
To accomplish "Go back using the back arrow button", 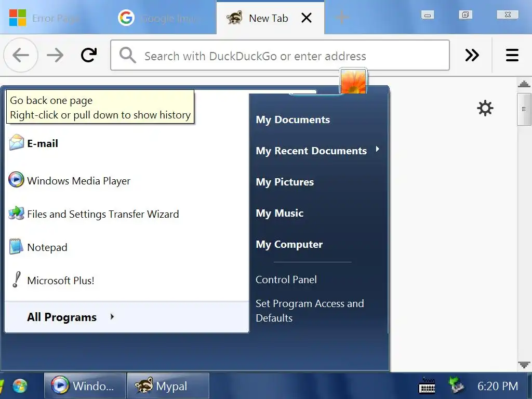I will click(x=21, y=55).
